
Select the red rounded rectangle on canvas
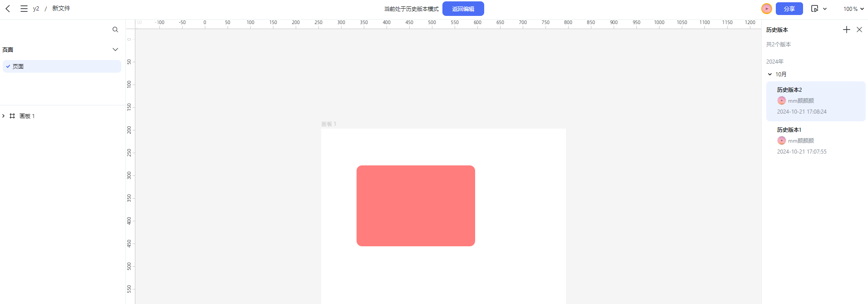pyautogui.click(x=416, y=206)
